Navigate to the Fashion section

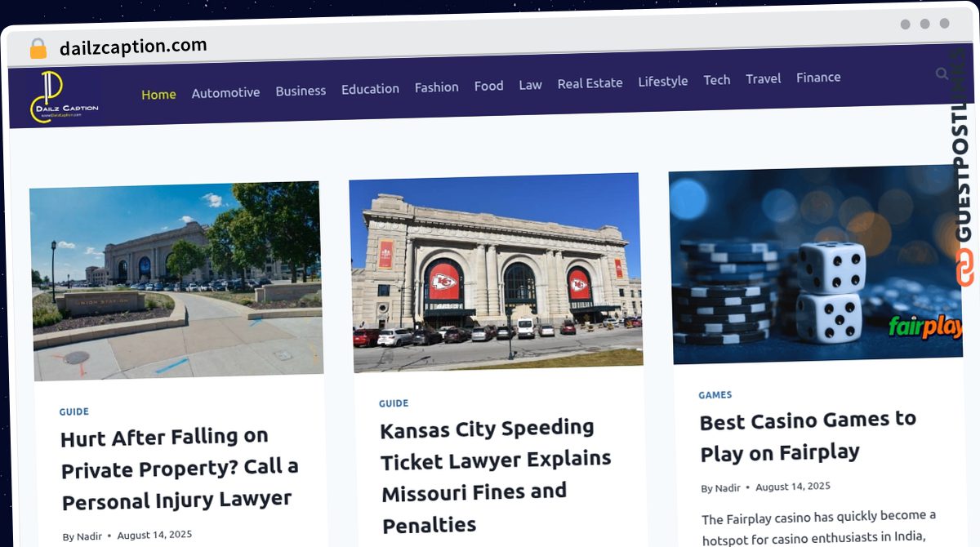(x=436, y=87)
